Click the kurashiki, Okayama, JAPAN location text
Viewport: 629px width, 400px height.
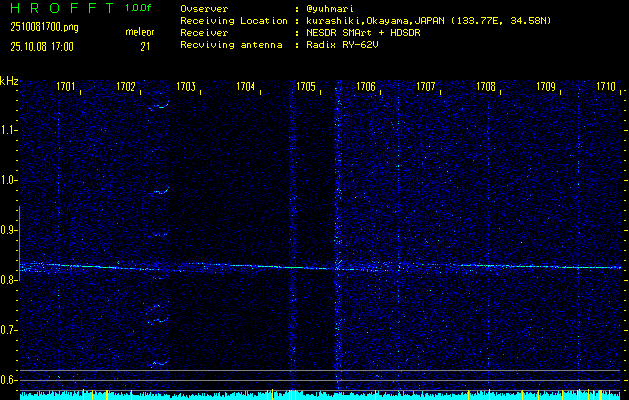click(x=431, y=21)
